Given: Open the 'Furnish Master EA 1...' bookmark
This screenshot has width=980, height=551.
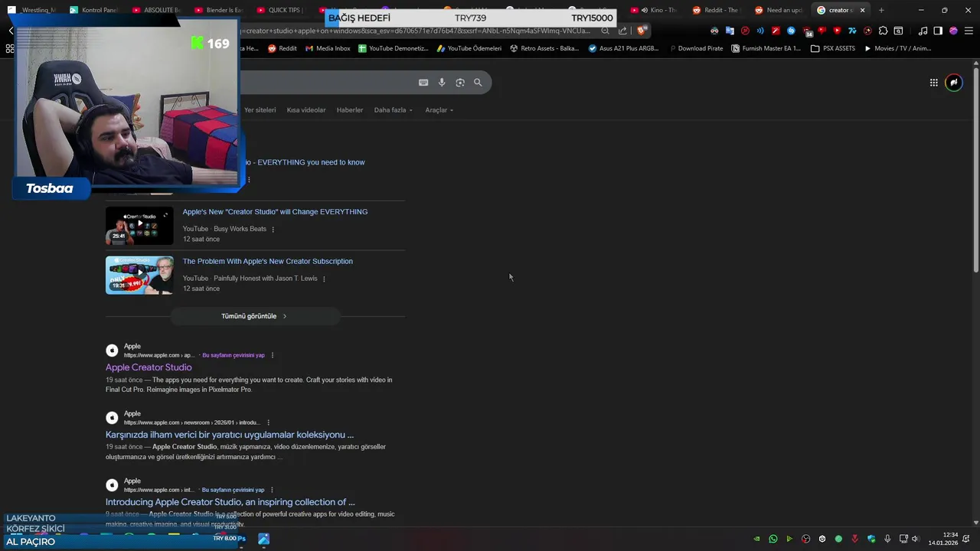Looking at the screenshot, I should (766, 48).
